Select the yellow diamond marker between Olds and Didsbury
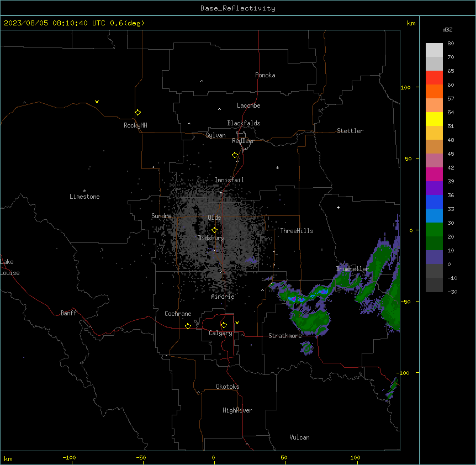Screen dimensions: 476x465 click(214, 230)
